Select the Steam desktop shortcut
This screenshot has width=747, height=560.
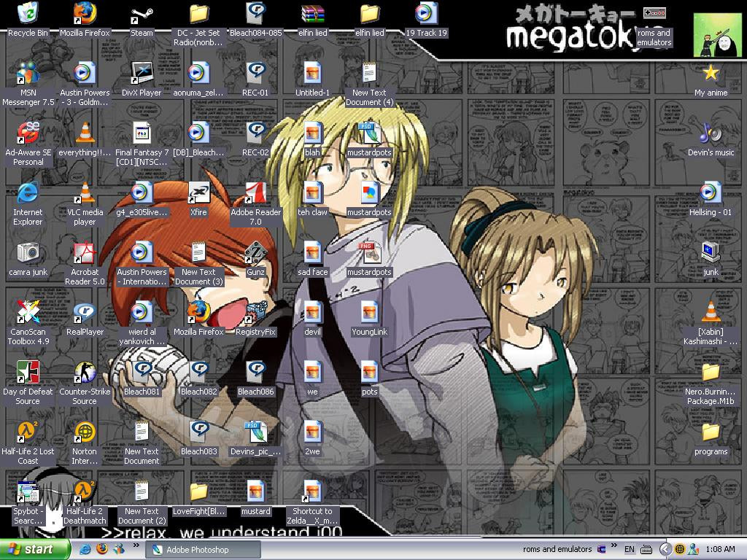tap(142, 15)
